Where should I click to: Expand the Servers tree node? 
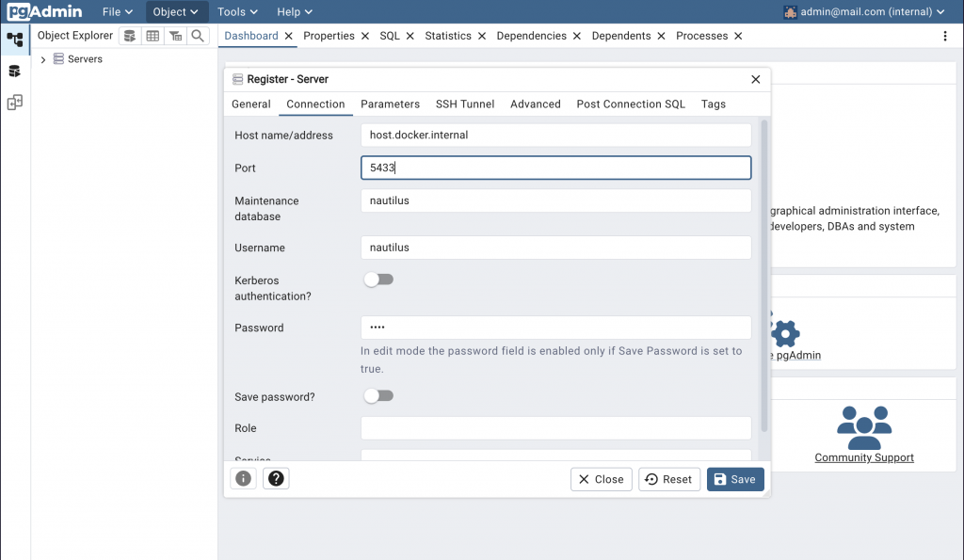(43, 59)
